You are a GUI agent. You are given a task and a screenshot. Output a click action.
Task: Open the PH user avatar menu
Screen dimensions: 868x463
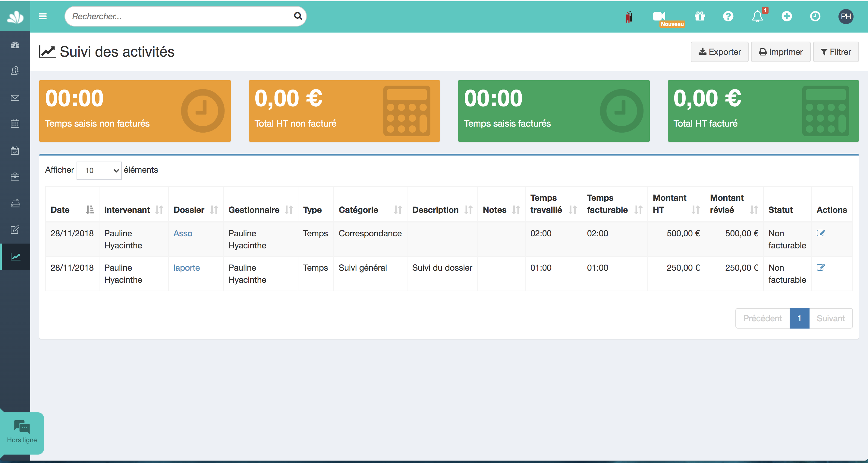846,17
